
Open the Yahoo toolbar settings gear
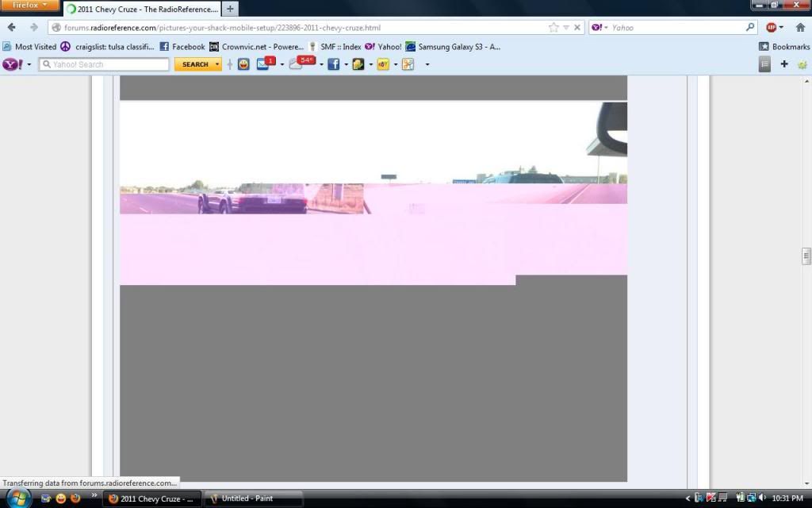802,64
